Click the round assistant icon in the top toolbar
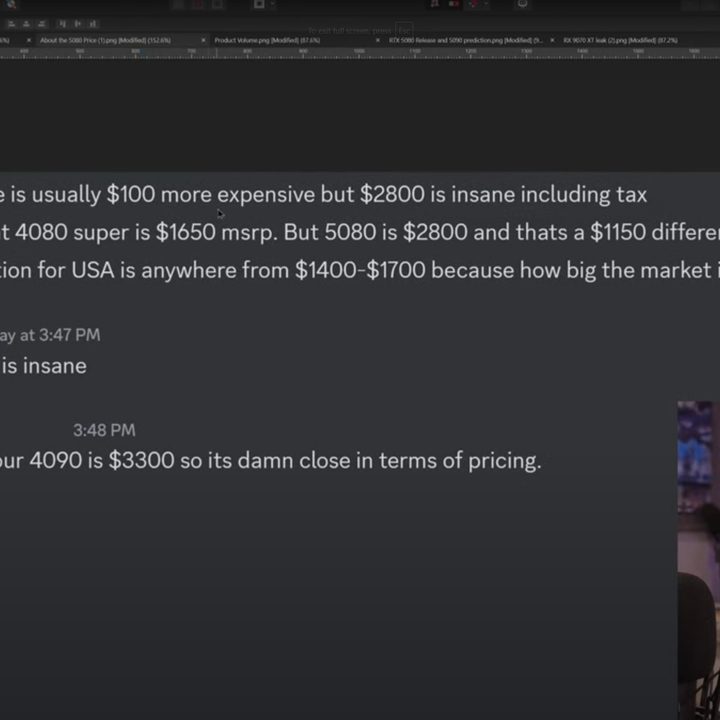720x720 pixels. coord(522,4)
